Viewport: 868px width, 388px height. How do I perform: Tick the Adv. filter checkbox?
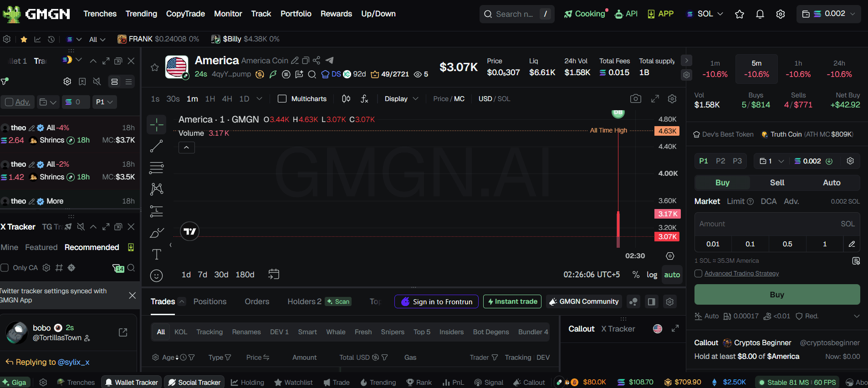(9, 102)
